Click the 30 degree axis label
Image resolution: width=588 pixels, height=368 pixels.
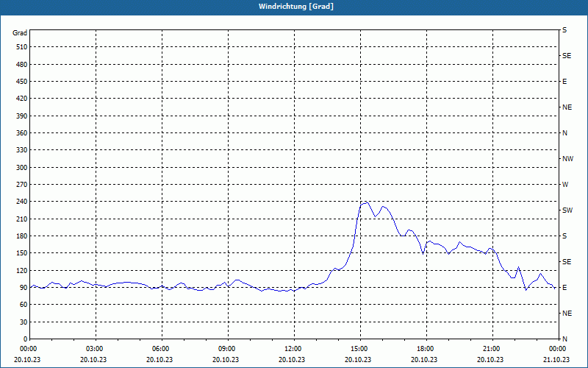tap(24, 322)
